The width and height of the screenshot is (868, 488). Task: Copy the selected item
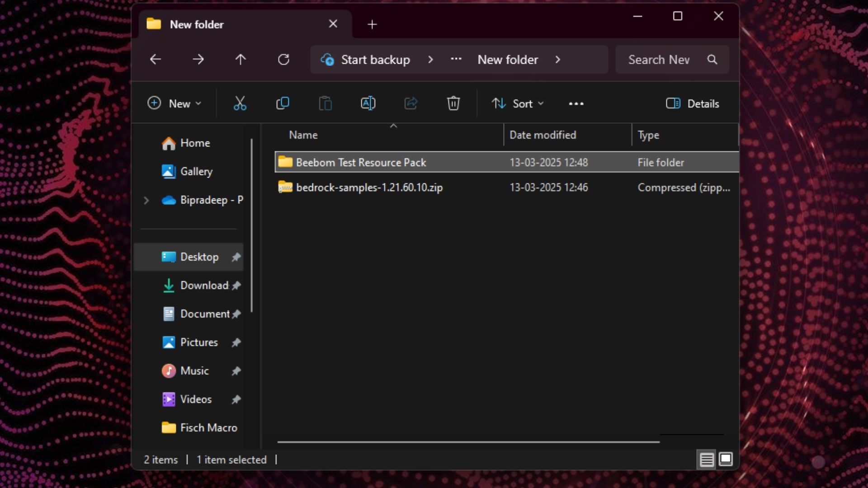(283, 103)
